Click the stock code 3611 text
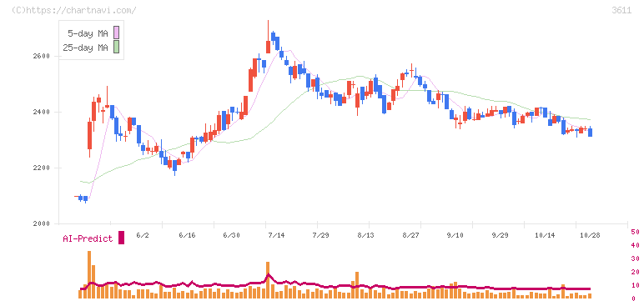The height and width of the screenshot is (301, 644). pyautogui.click(x=621, y=11)
